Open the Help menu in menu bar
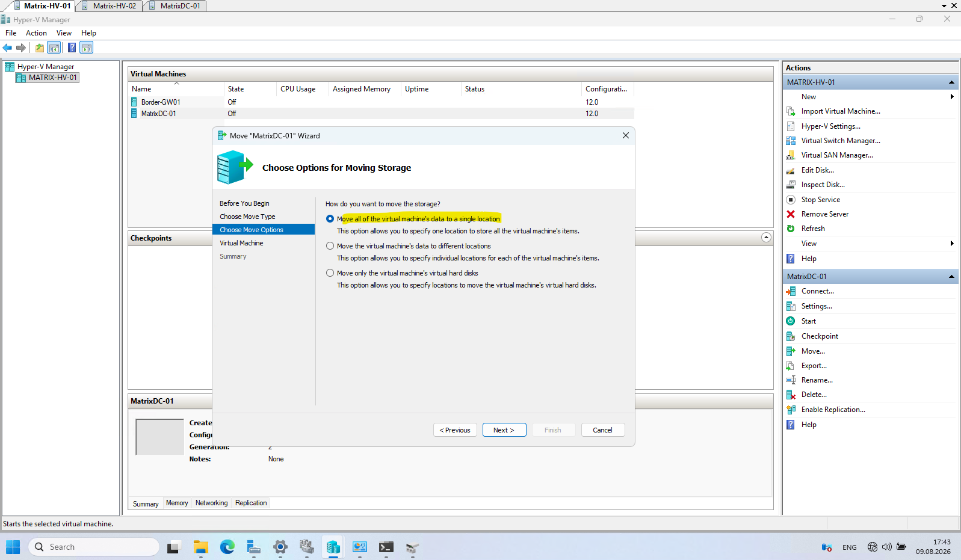The image size is (961, 560). (88, 33)
